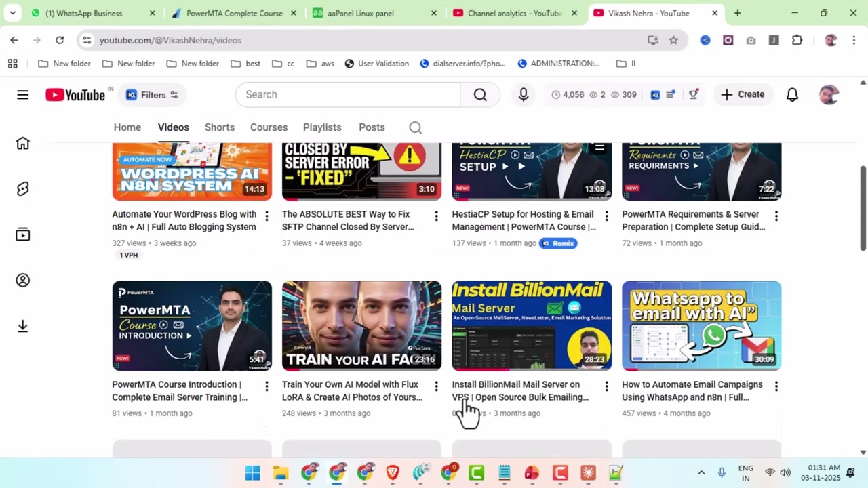
Task: Open the Posts channel tab
Action: pos(372,127)
